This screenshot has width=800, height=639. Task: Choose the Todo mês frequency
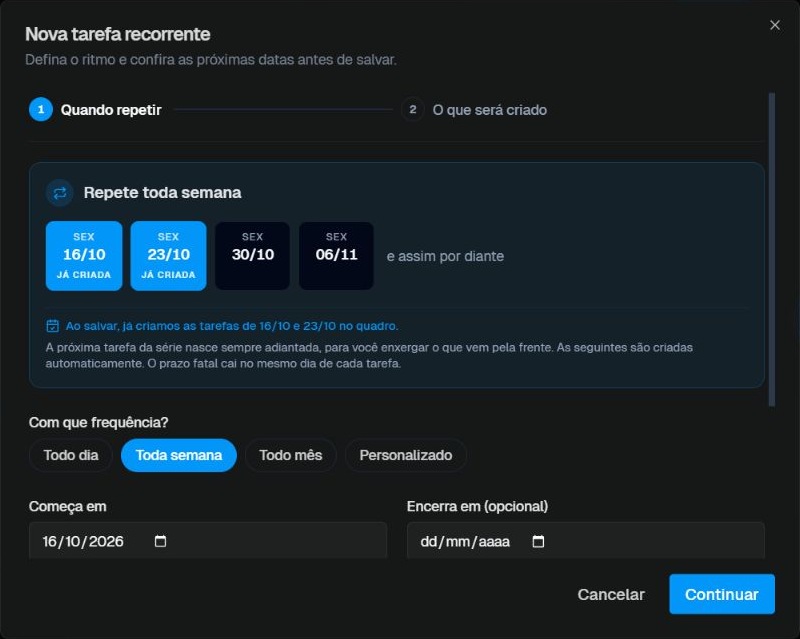291,455
